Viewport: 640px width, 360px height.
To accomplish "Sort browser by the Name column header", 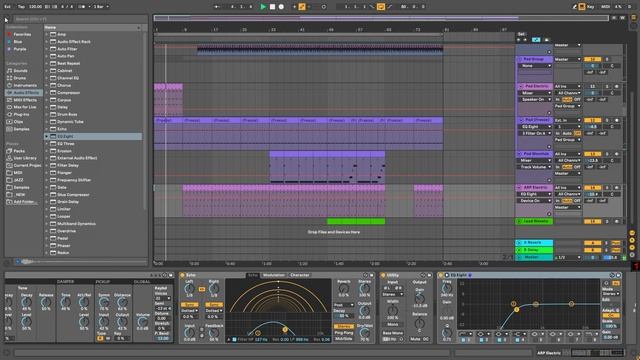I will (92, 27).
